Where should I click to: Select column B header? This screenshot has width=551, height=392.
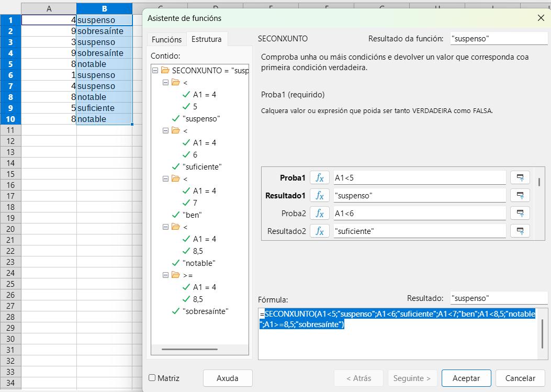click(x=104, y=9)
